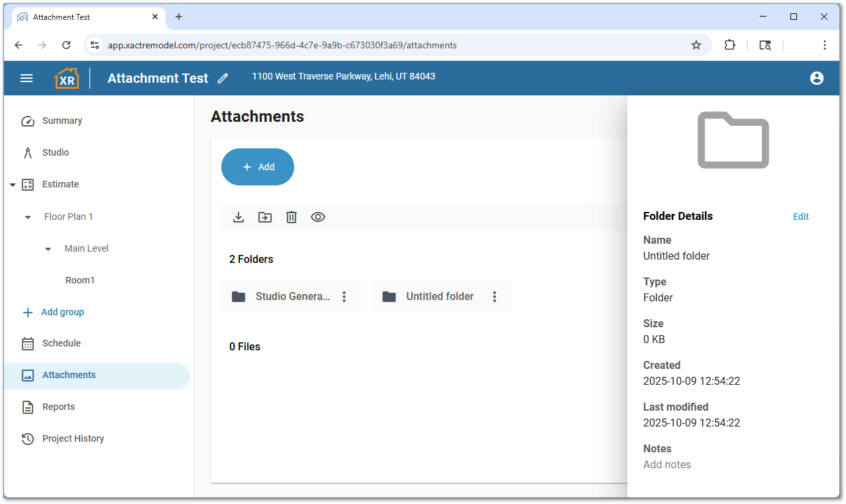Viewport: 846px width, 504px height.
Task: Bookmark this page with star icon
Action: pyautogui.click(x=696, y=45)
